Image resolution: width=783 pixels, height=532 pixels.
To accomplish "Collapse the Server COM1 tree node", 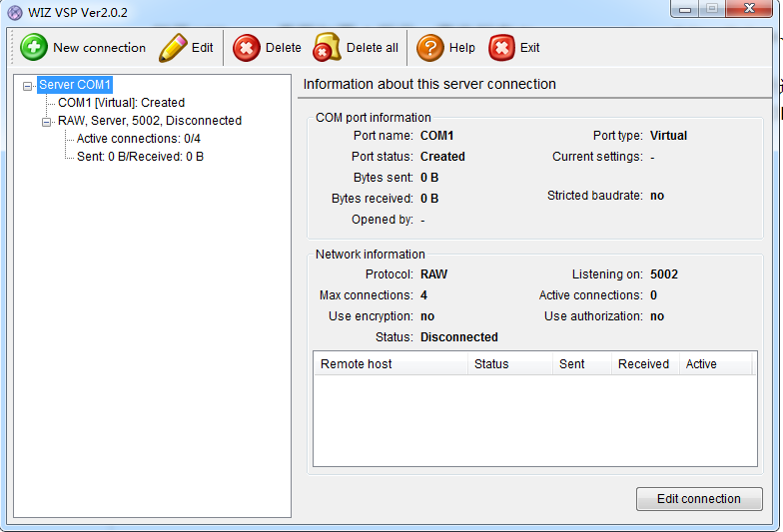I will (28, 86).
